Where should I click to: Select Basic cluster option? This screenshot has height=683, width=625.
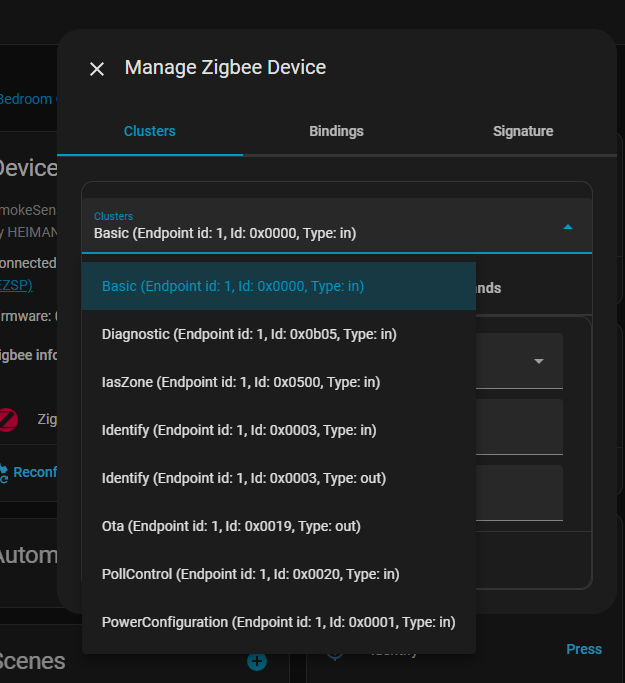pos(233,286)
